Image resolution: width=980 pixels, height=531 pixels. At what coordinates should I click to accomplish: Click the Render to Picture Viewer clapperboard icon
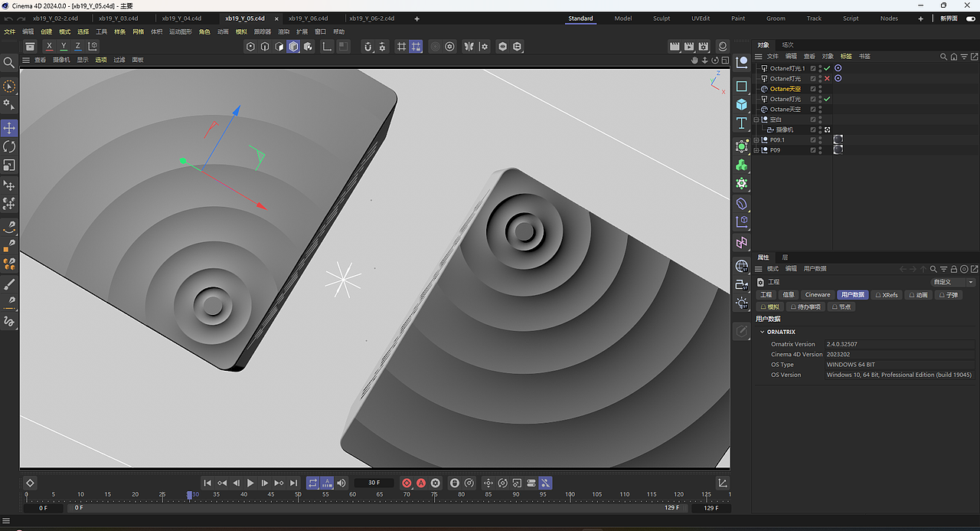click(689, 47)
